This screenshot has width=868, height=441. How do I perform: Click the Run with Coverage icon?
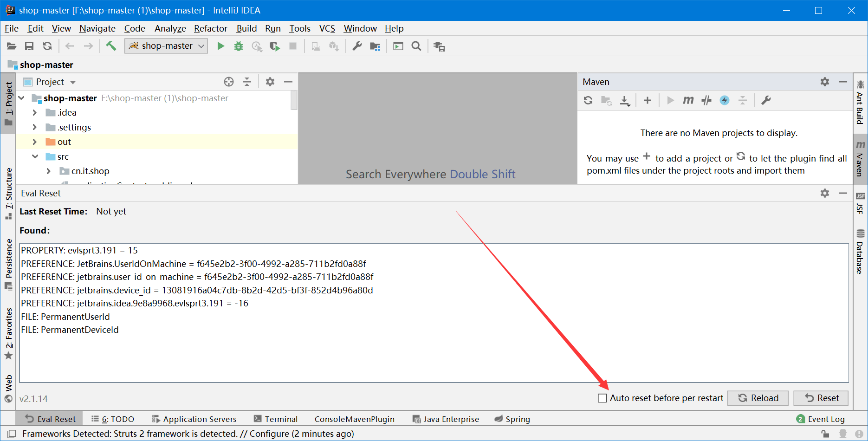tap(275, 46)
